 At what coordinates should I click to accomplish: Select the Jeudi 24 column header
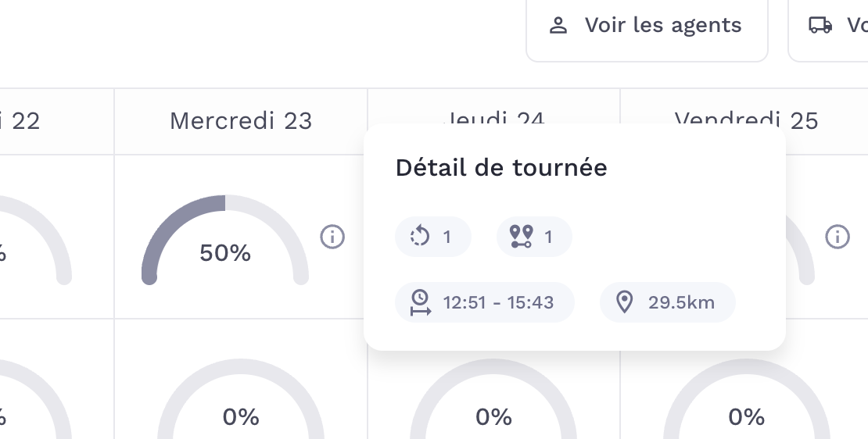(494, 115)
